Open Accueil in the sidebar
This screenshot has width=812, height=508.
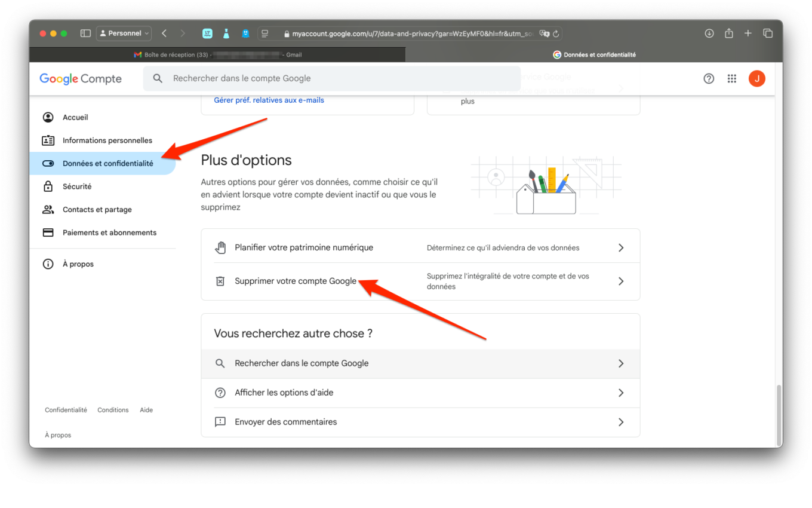(103, 118)
